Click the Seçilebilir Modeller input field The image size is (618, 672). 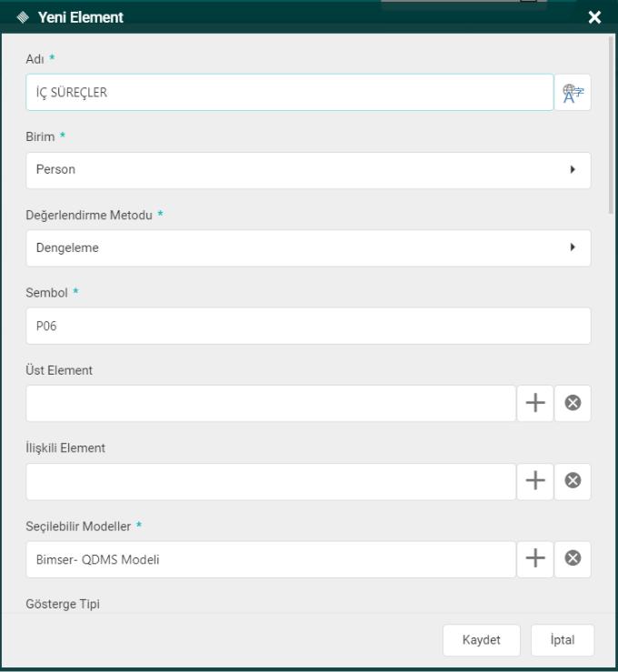271,559
